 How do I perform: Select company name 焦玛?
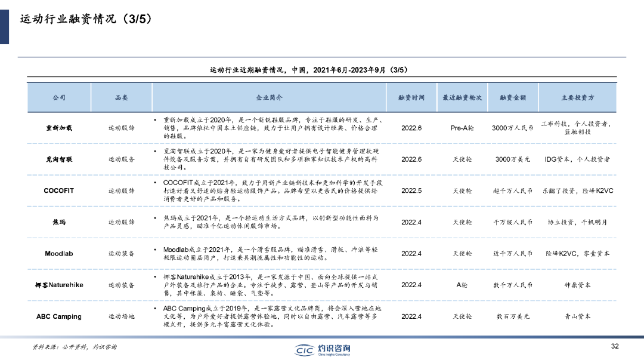click(59, 222)
